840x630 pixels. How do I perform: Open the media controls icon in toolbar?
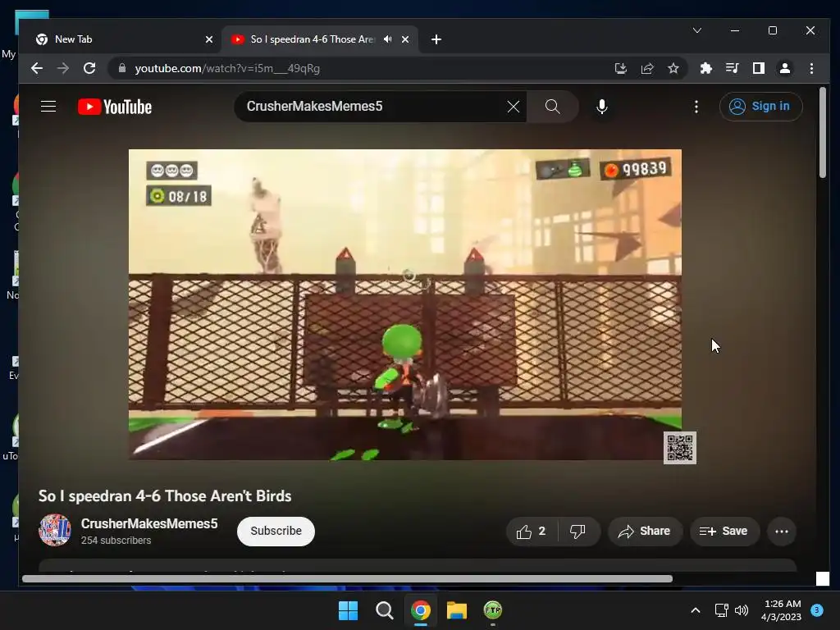733,68
